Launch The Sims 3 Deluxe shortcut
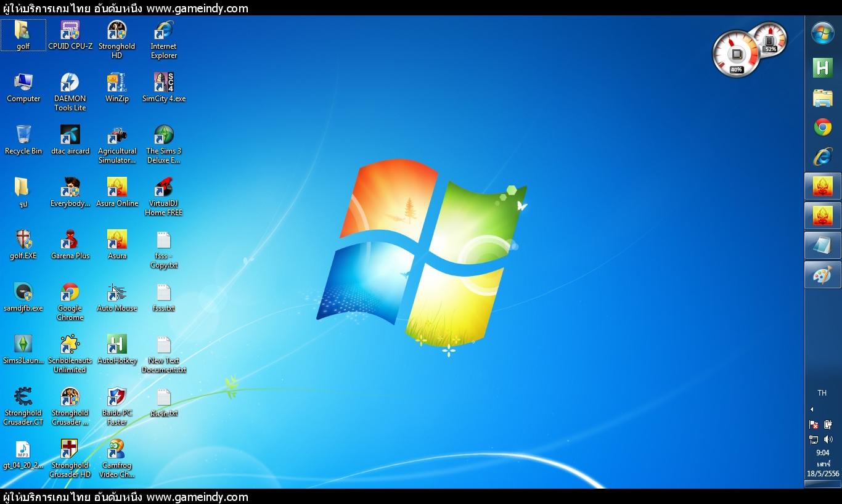 click(164, 144)
